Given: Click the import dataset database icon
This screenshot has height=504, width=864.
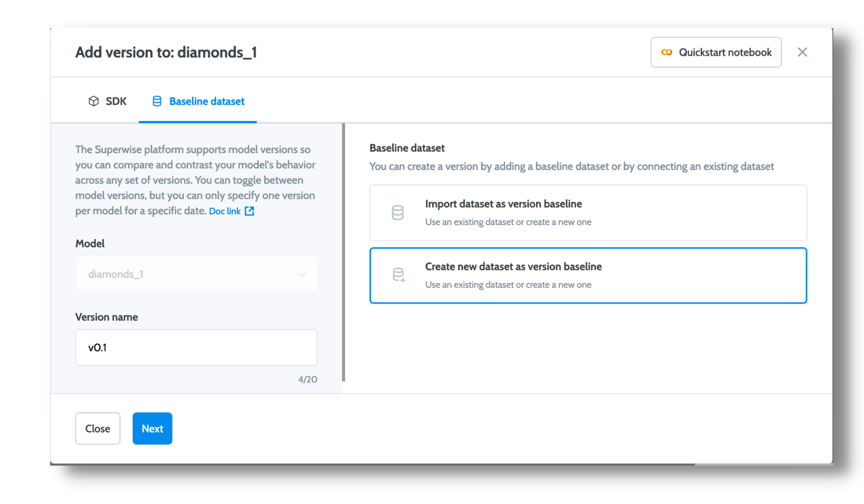Looking at the screenshot, I should coord(397,213).
